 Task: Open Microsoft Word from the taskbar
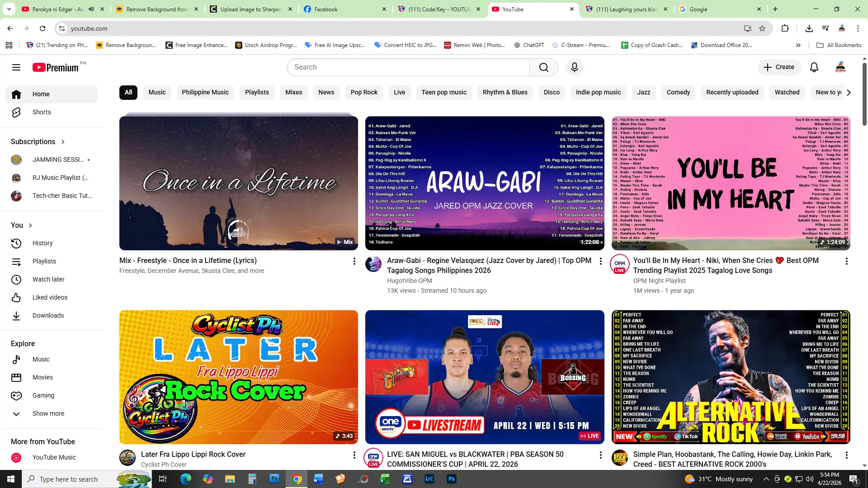[x=318, y=479]
